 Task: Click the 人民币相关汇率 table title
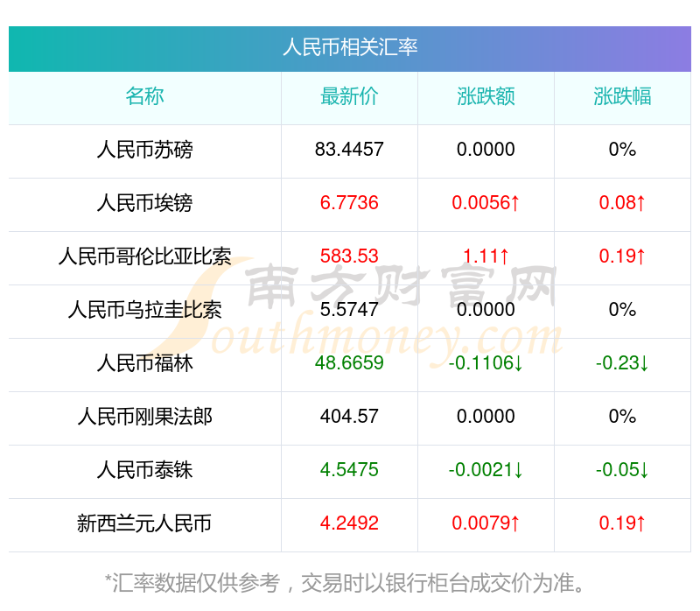350,47
